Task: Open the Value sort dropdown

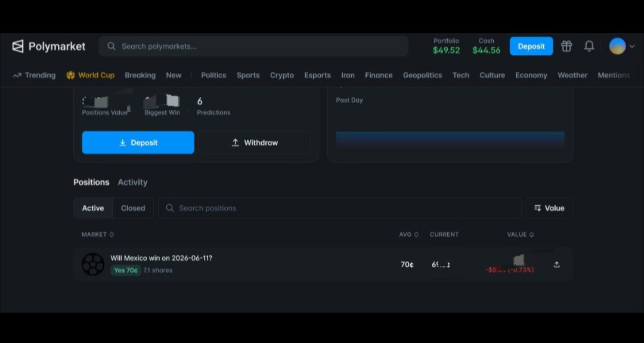Action: point(550,208)
